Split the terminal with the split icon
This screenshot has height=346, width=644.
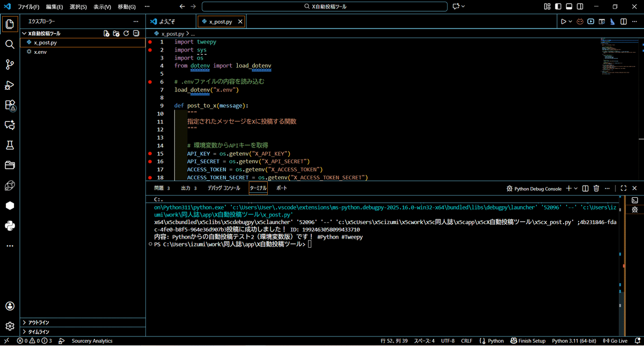point(585,188)
